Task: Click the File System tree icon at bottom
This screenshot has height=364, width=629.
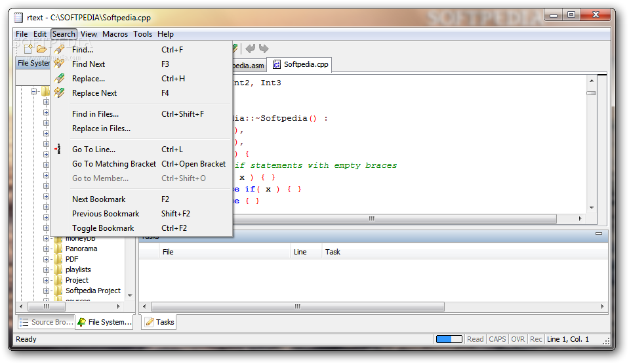Action: (x=82, y=322)
